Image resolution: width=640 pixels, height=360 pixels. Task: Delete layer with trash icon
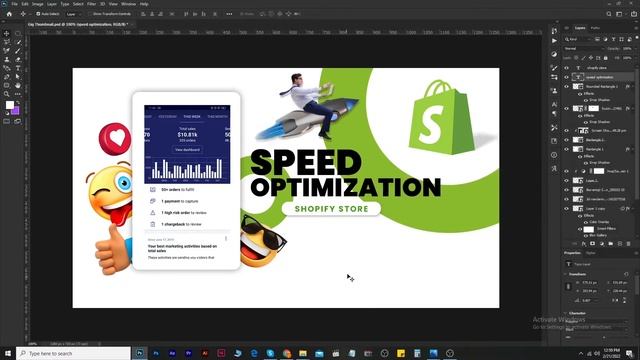[629, 244]
